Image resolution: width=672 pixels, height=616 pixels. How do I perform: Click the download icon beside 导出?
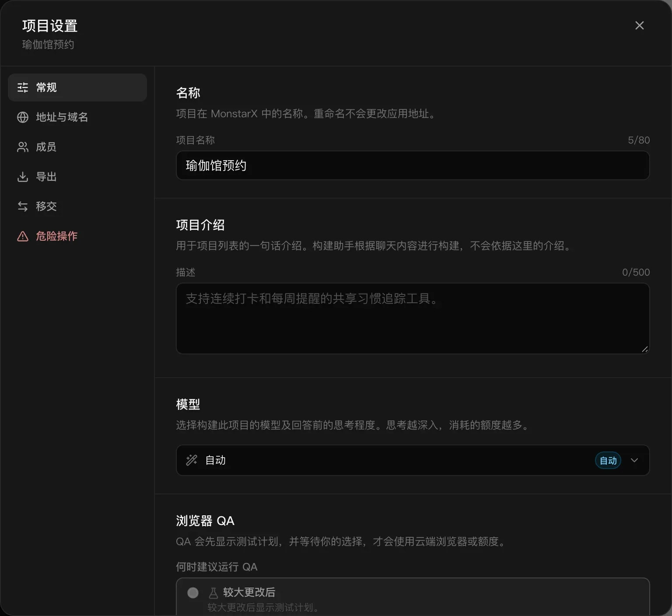[x=23, y=177]
